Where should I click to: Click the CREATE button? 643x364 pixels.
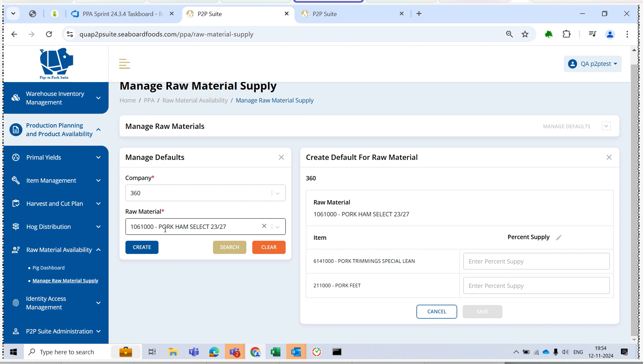(x=142, y=247)
